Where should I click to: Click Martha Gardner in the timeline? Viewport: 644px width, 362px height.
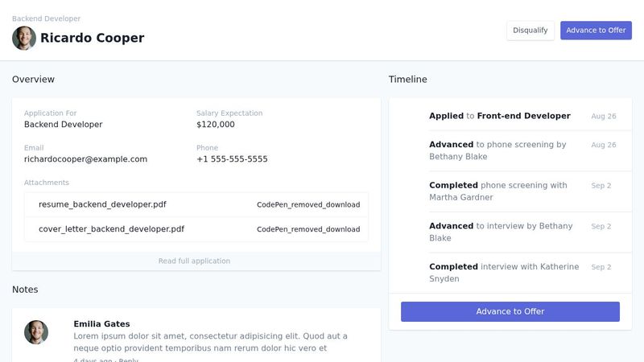coord(461,198)
